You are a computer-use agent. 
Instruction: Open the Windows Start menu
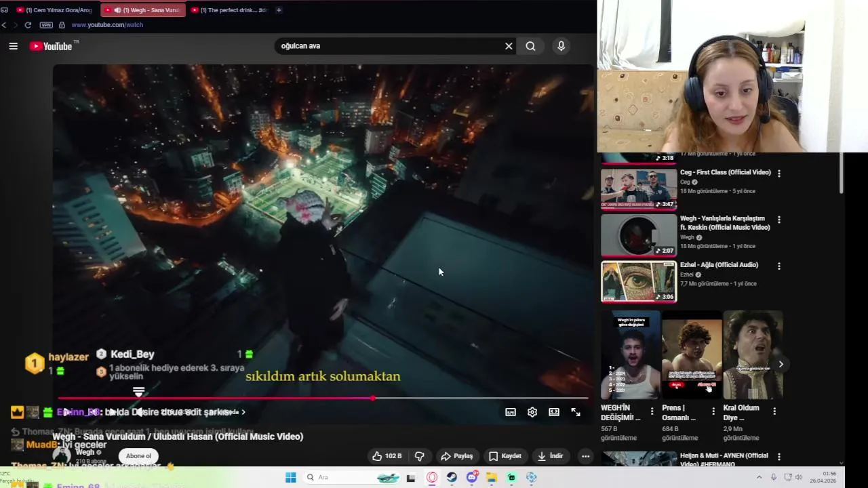291,477
